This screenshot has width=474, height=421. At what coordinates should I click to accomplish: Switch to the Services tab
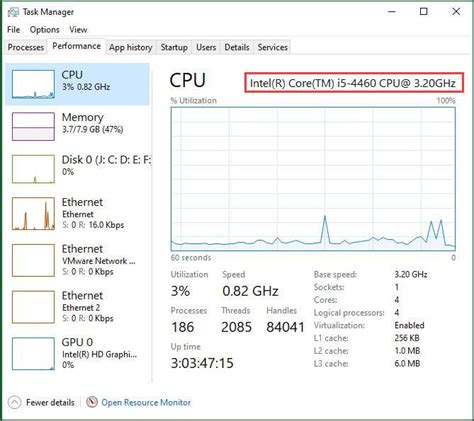272,47
